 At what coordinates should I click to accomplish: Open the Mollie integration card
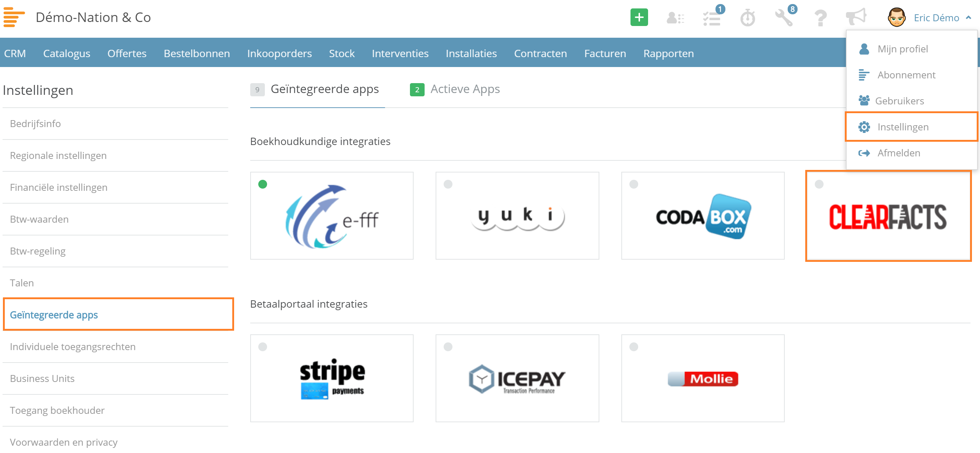pyautogui.click(x=703, y=378)
